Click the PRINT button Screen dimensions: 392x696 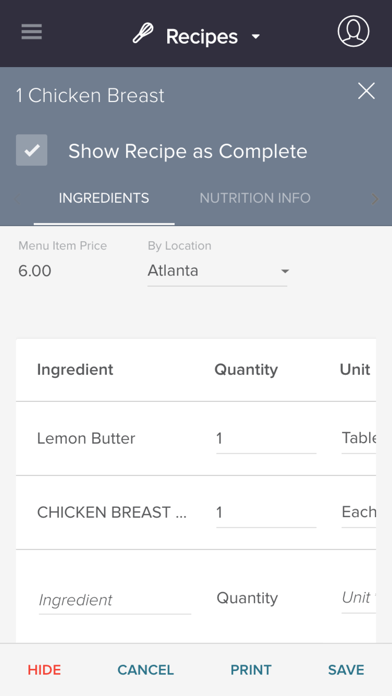251,670
